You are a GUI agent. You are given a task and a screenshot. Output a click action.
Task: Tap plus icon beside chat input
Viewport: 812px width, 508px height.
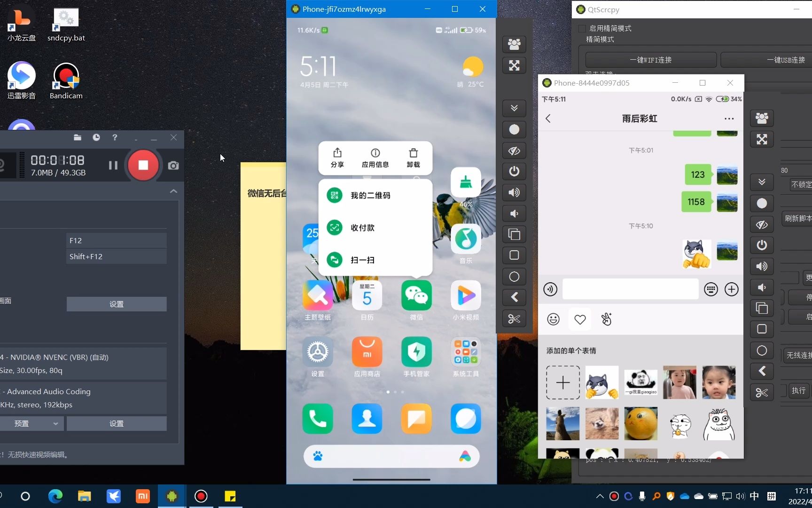click(x=732, y=289)
